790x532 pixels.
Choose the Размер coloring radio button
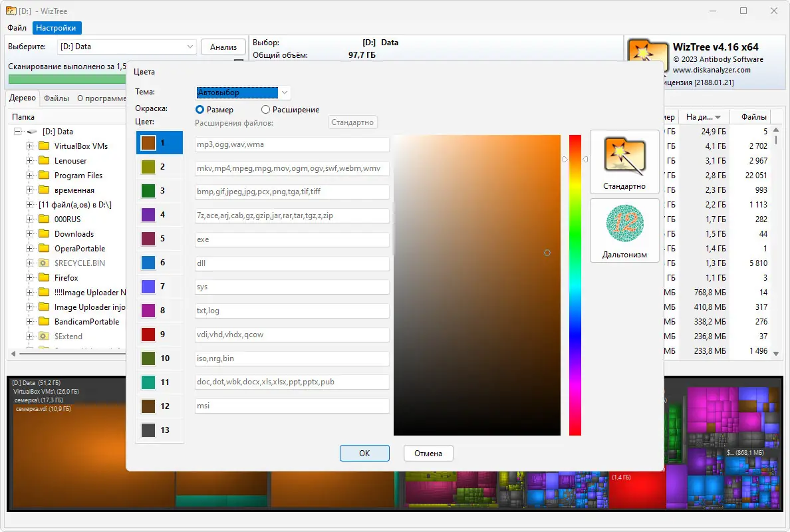point(200,109)
